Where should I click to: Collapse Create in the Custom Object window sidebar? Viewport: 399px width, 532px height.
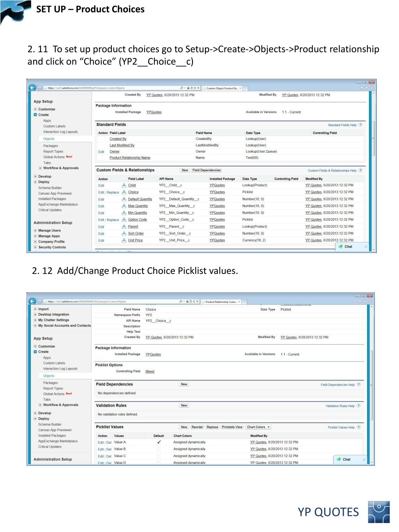[x=35, y=115]
